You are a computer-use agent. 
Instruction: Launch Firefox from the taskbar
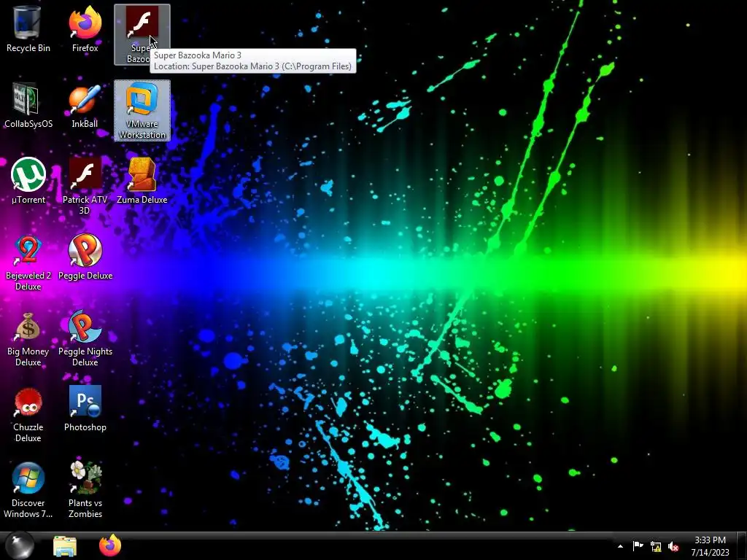click(x=110, y=545)
